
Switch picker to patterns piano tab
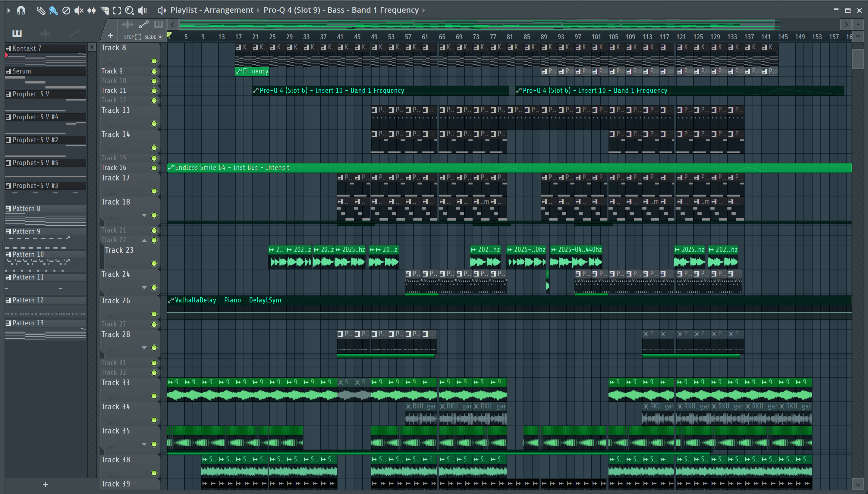[17, 34]
